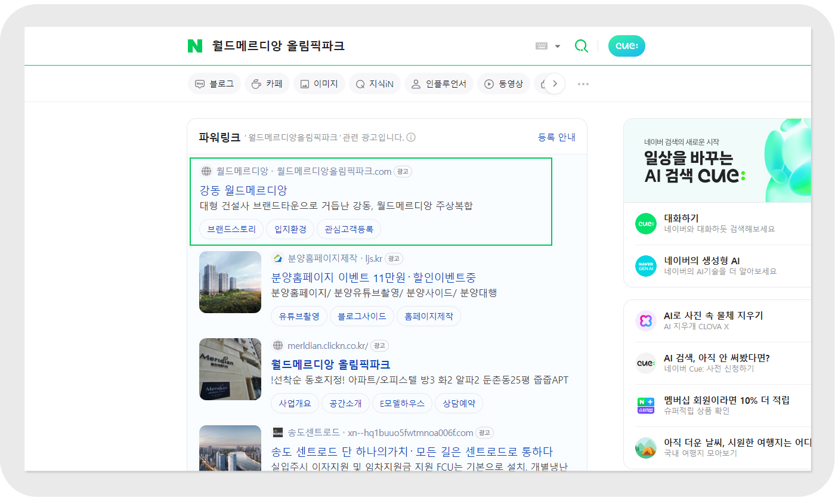Show more tabs with the right chevron
The image size is (835, 504).
[x=555, y=84]
